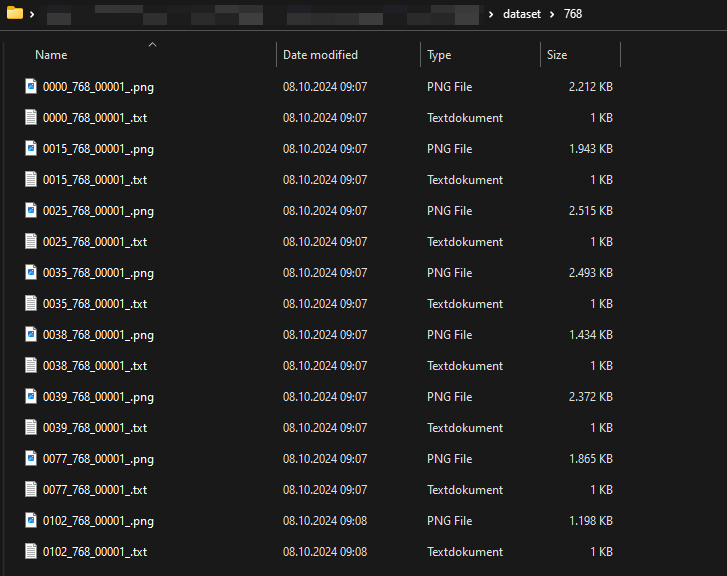This screenshot has height=576, width=727.
Task: Click the 0000_768_00001_.png file icon
Action: 31,87
